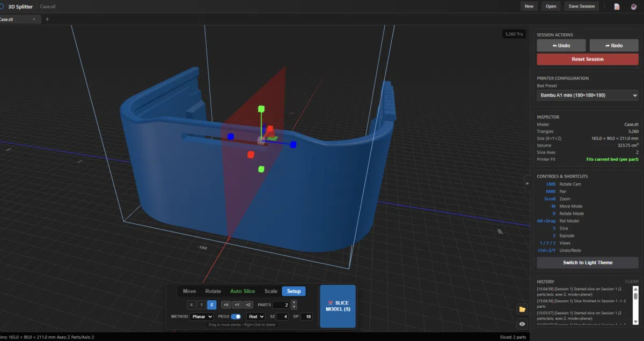Image resolution: width=644 pixels, height=341 pixels.
Task: Select the Case.stl document tab
Action: point(12,18)
